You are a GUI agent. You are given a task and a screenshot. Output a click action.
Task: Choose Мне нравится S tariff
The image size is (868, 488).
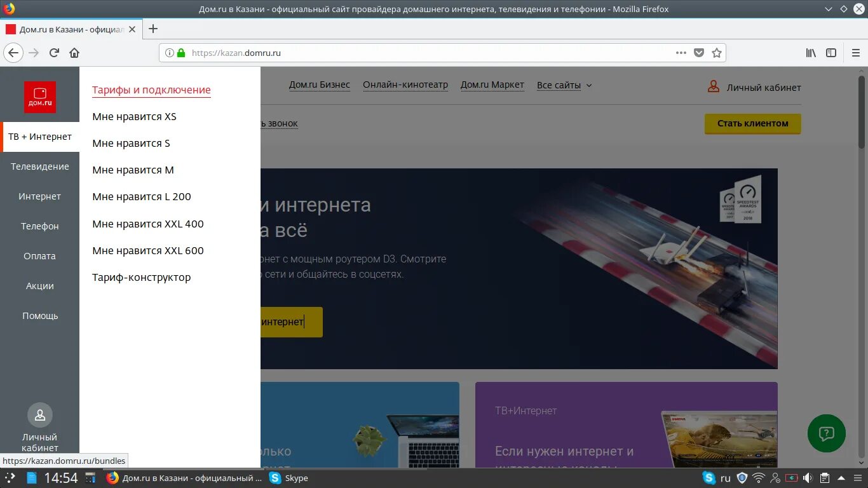click(131, 144)
